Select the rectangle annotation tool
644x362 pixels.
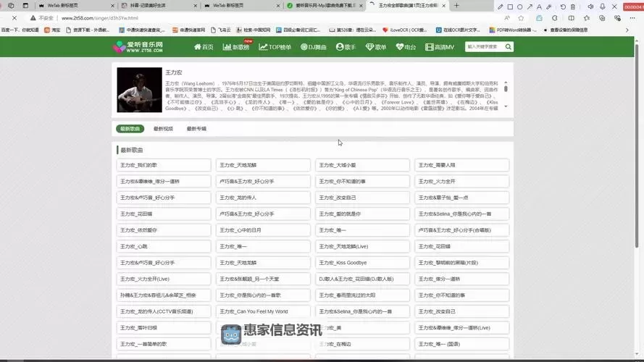pyautogui.click(x=510, y=7)
